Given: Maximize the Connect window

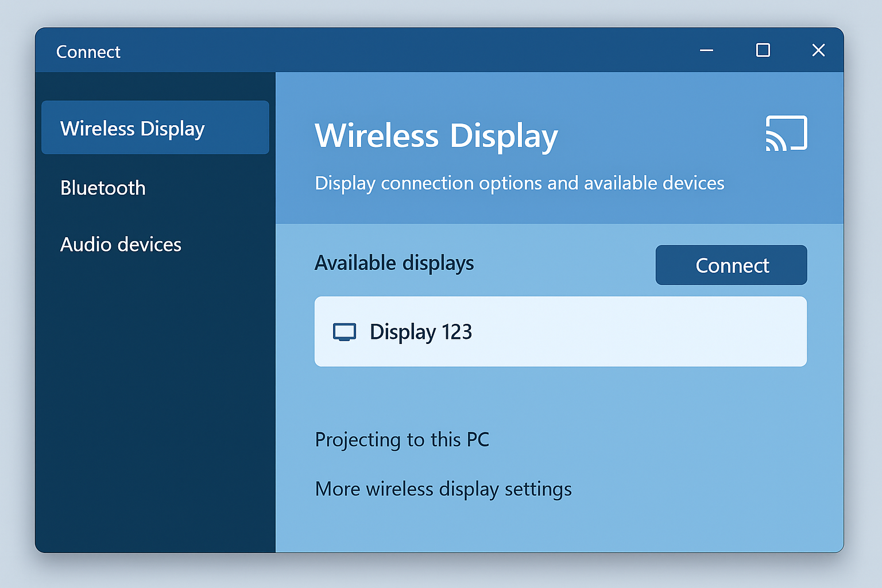Looking at the screenshot, I should 763,51.
